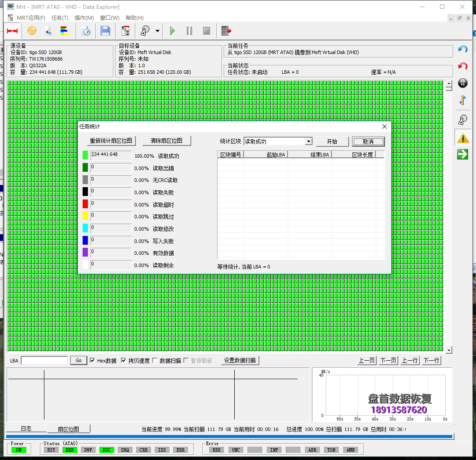
Task: Click the green play start-task icon
Action: [x=172, y=31]
